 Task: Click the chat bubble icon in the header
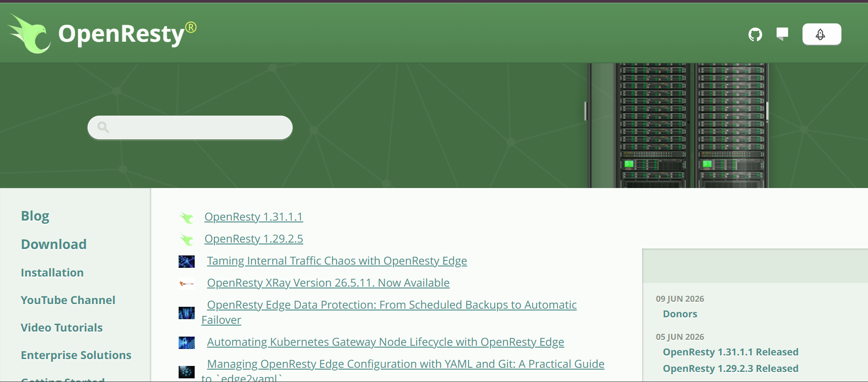(782, 34)
